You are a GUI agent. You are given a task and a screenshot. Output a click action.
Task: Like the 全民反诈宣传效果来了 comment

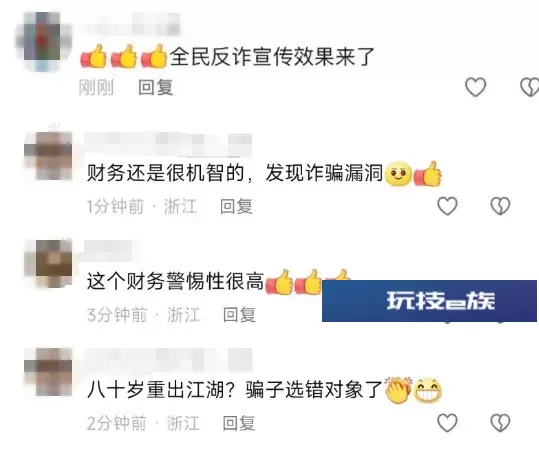475,87
